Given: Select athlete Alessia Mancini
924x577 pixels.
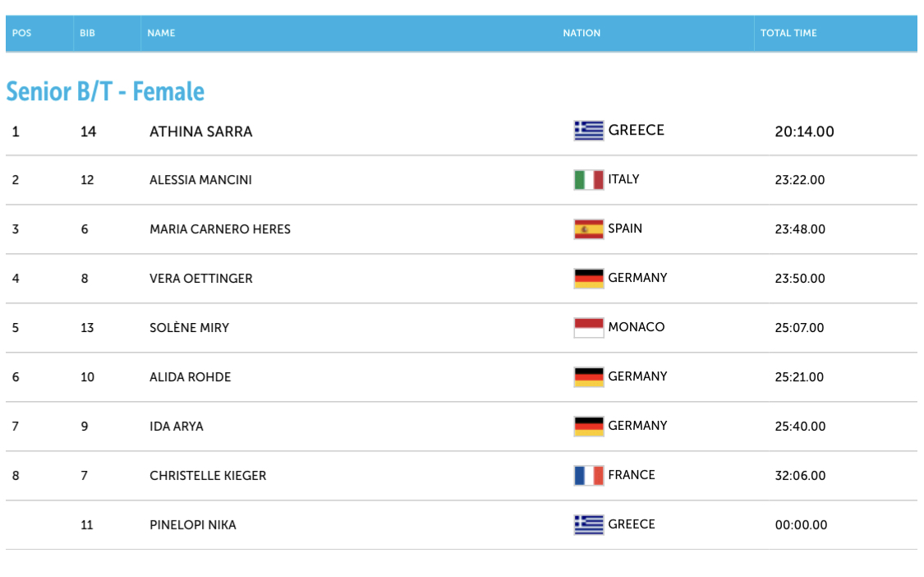Looking at the screenshot, I should (200, 180).
